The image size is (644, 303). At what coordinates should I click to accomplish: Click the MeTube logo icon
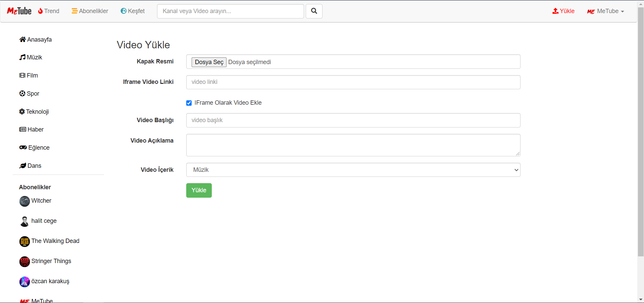(19, 11)
